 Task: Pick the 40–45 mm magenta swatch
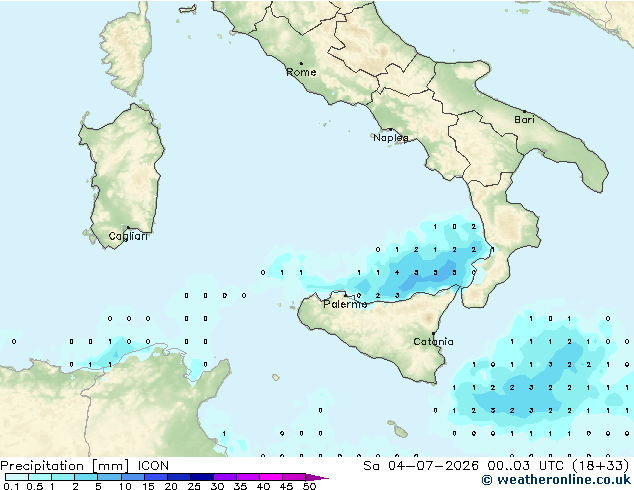[x=271, y=477]
